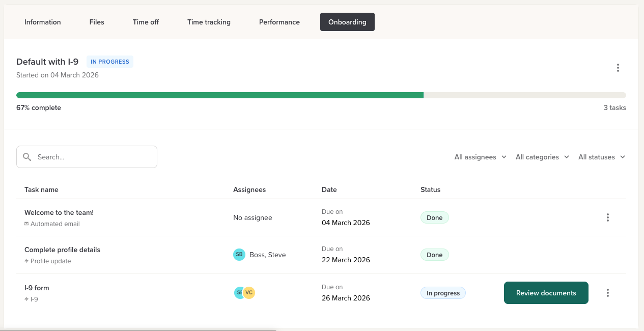Click the envelope icon beside Automated email

tap(26, 224)
